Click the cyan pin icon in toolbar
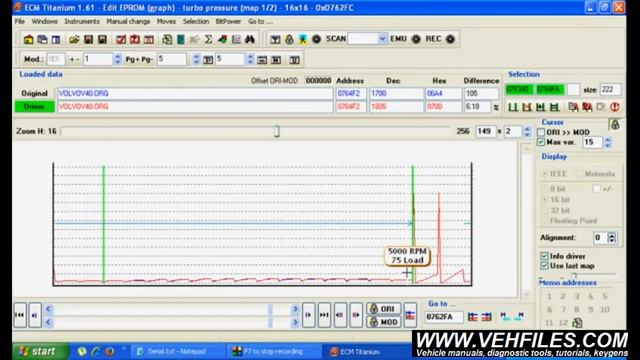 (x=303, y=39)
